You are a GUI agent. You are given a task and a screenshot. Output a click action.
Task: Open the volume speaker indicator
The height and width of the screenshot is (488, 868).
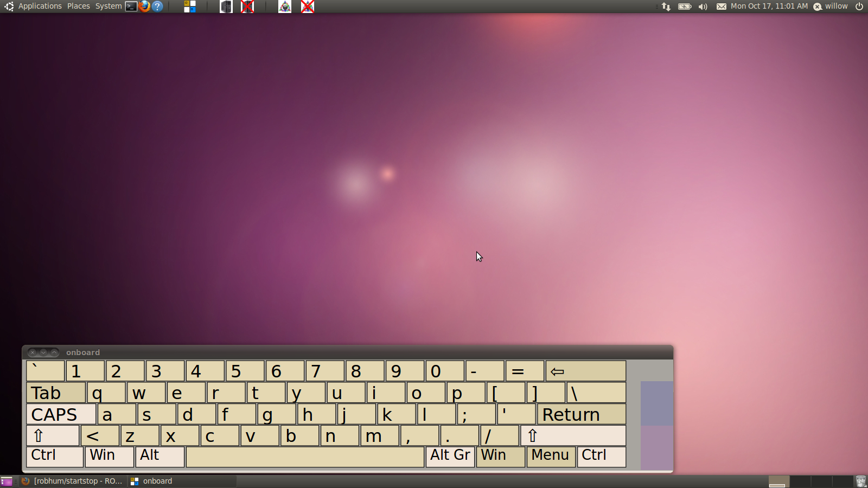703,7
